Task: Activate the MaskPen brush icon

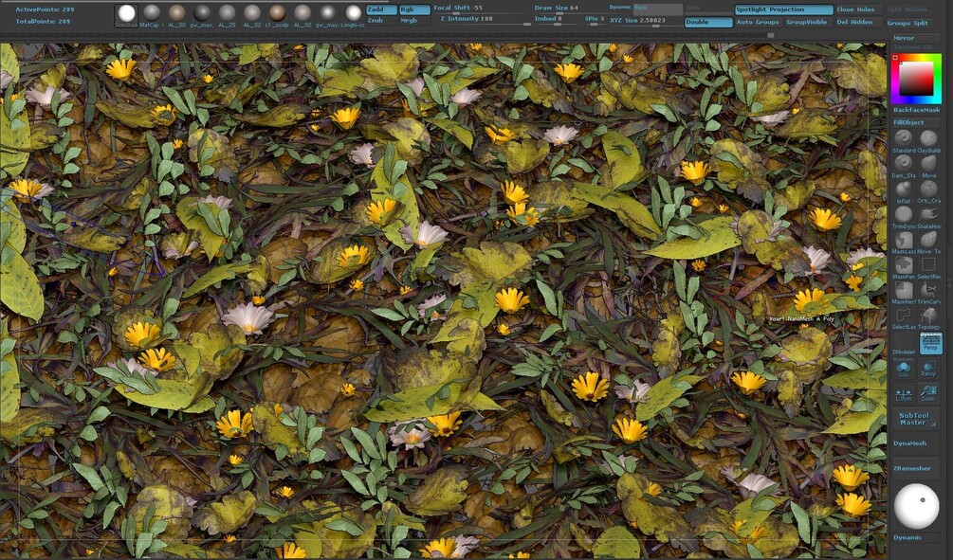Action: 903,264
